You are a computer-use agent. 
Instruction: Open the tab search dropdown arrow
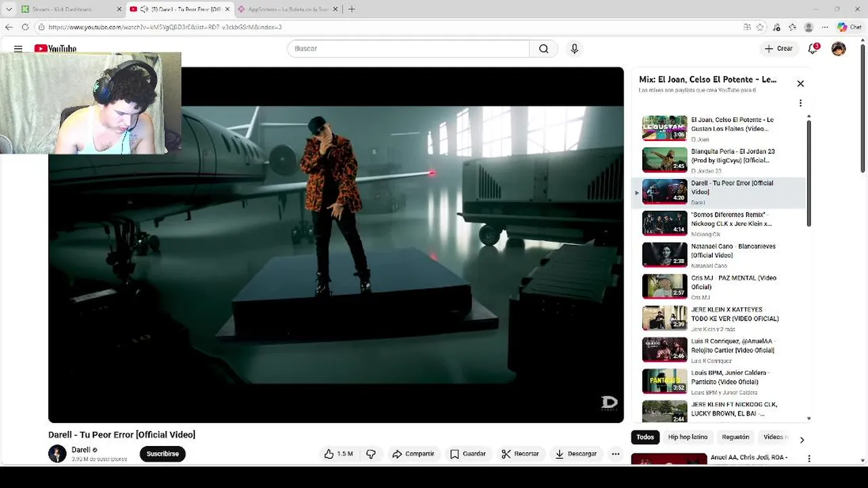coord(9,9)
